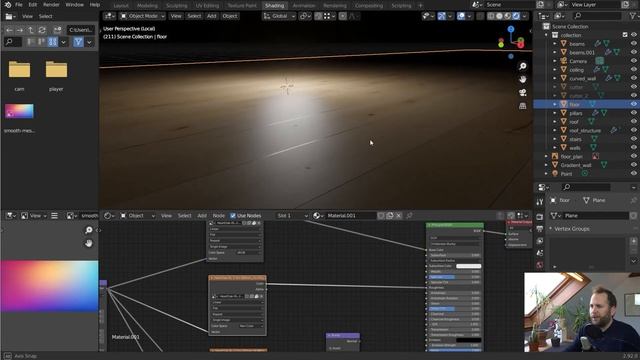
Task: Go to parent directory in file browser
Action: pyautogui.click(x=31, y=30)
